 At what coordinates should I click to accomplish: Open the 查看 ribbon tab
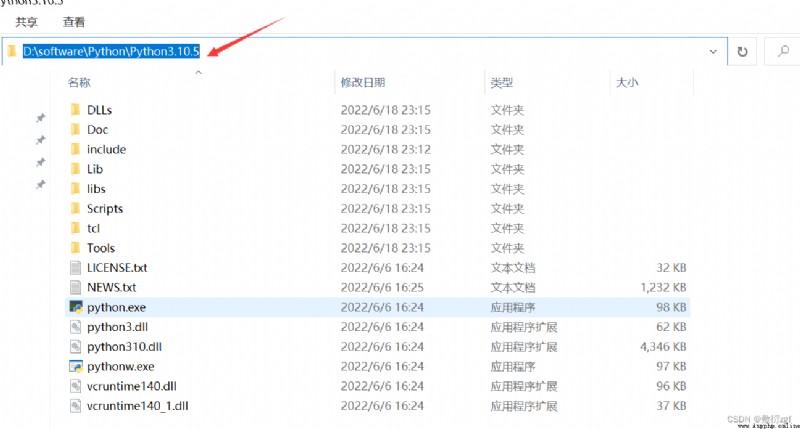click(x=74, y=22)
